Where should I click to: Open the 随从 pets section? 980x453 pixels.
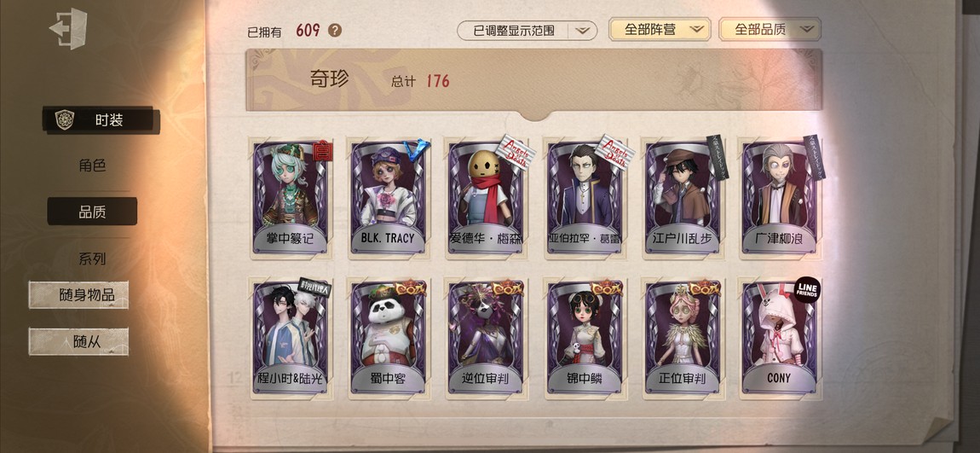78,341
